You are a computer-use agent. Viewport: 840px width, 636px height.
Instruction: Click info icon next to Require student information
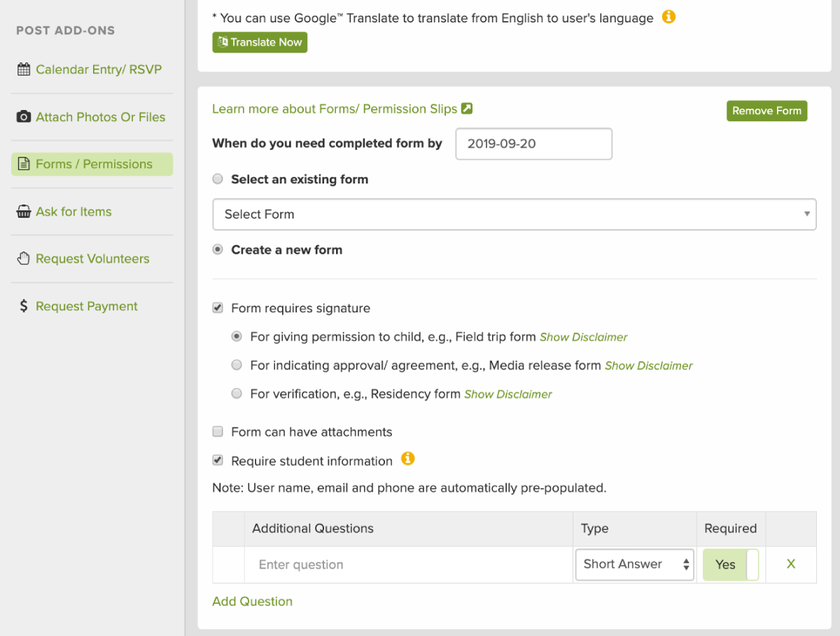click(407, 459)
